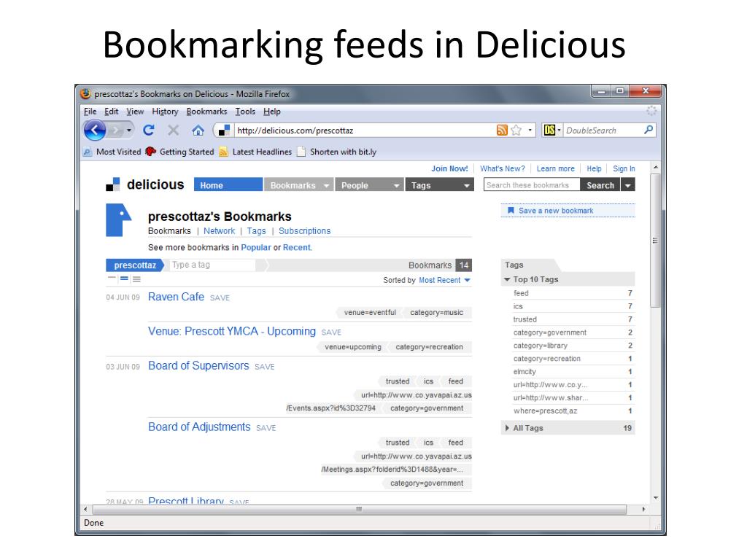Click the Join Now! link
747x560 pixels.
449,168
